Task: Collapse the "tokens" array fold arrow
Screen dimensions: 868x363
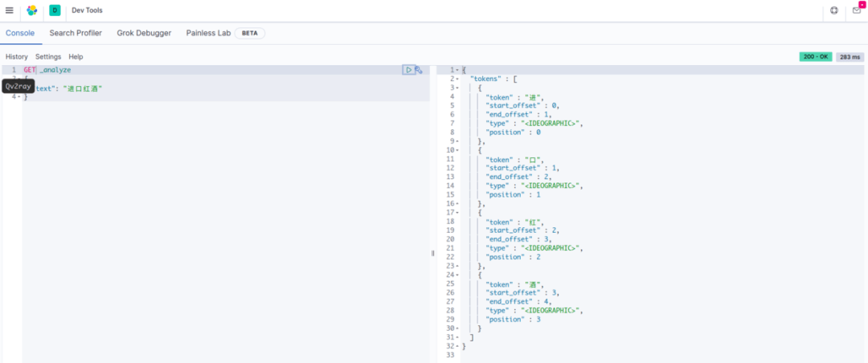Action: 457,79
